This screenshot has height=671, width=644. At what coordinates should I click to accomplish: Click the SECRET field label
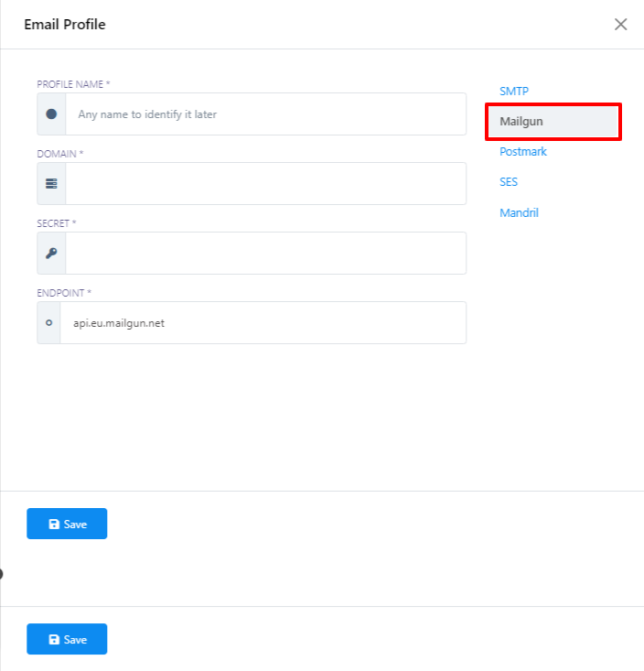(x=57, y=223)
